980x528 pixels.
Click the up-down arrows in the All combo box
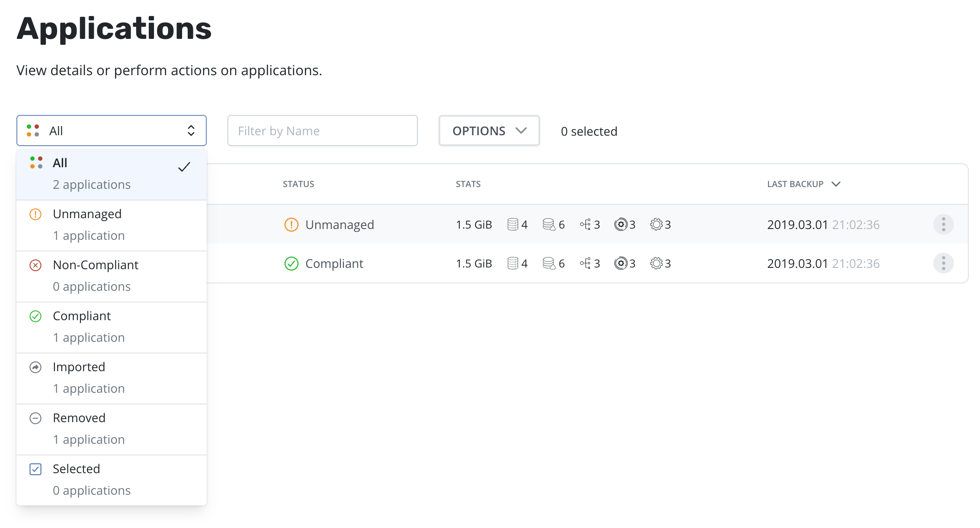(x=191, y=130)
